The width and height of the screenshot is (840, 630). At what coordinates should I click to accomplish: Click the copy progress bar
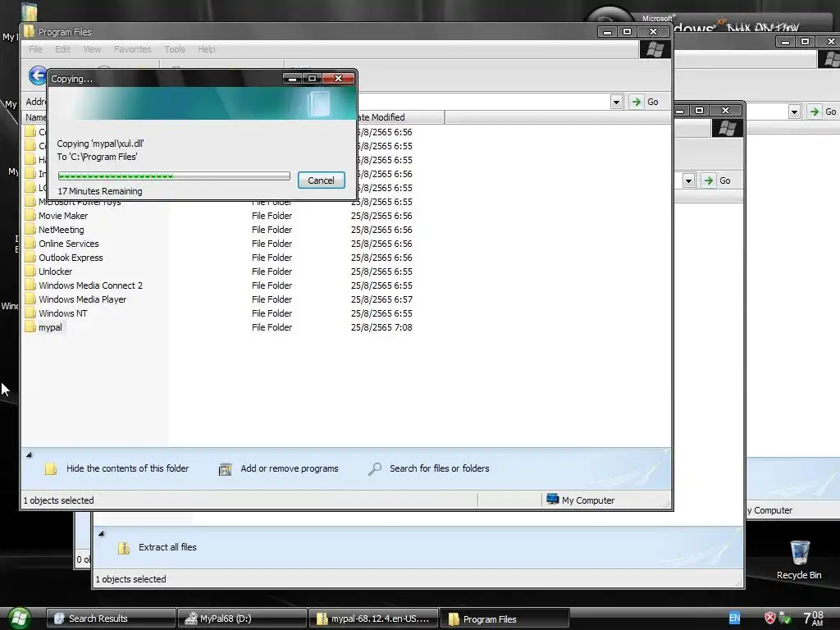tap(174, 176)
